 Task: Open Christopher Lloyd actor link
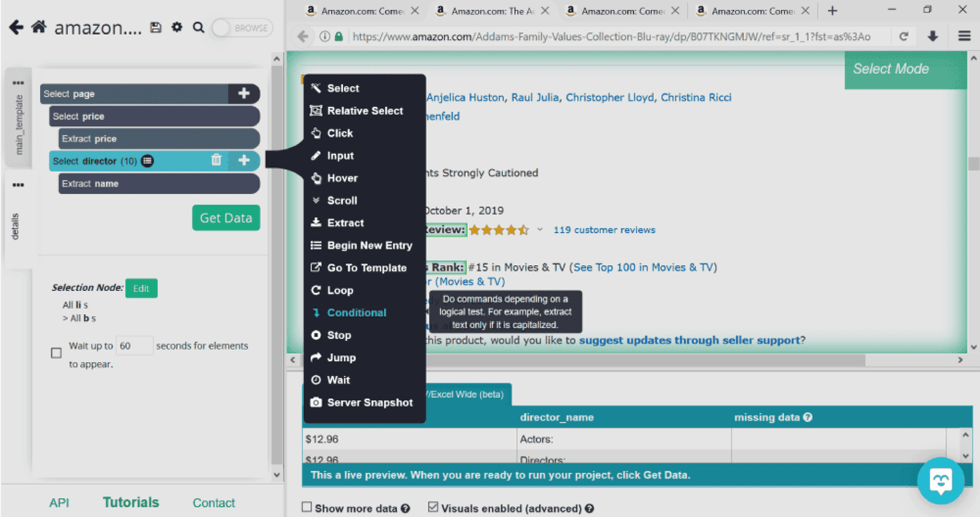click(610, 97)
